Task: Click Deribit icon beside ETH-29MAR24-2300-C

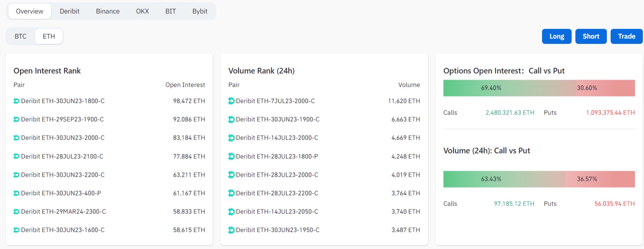Action: [16, 212]
